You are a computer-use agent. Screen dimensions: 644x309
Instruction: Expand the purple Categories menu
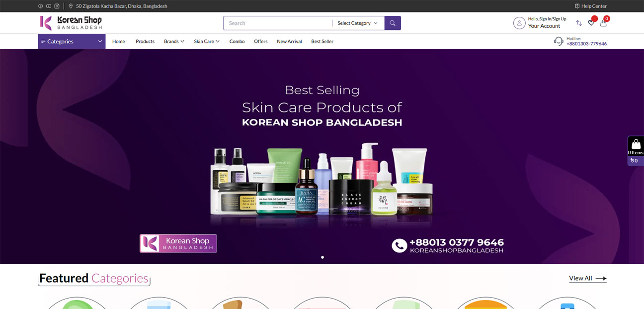pyautogui.click(x=72, y=41)
